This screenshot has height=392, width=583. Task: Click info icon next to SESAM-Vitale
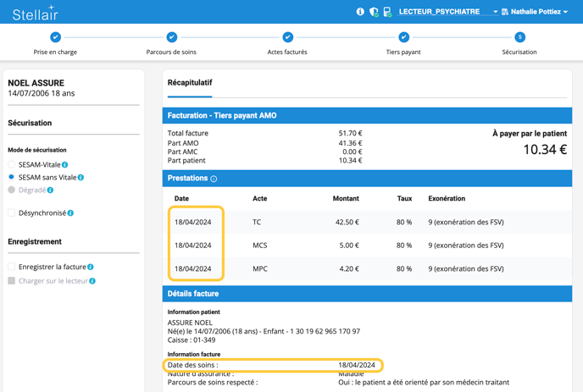click(65, 165)
